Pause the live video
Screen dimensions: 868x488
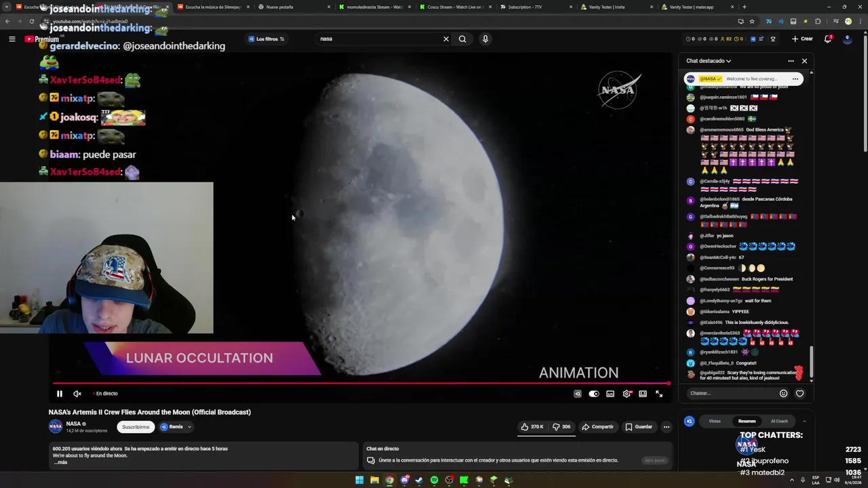pyautogui.click(x=59, y=394)
